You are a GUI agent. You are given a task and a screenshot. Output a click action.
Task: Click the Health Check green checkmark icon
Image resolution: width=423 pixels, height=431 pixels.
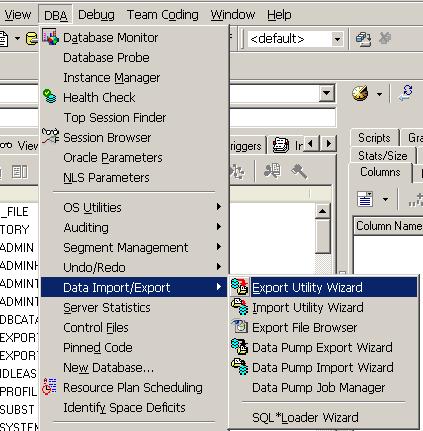point(50,96)
